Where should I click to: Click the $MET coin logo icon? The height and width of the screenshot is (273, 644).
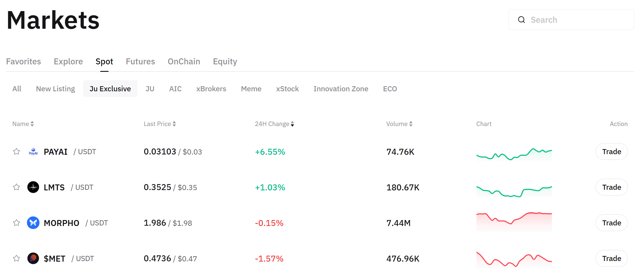click(x=33, y=258)
